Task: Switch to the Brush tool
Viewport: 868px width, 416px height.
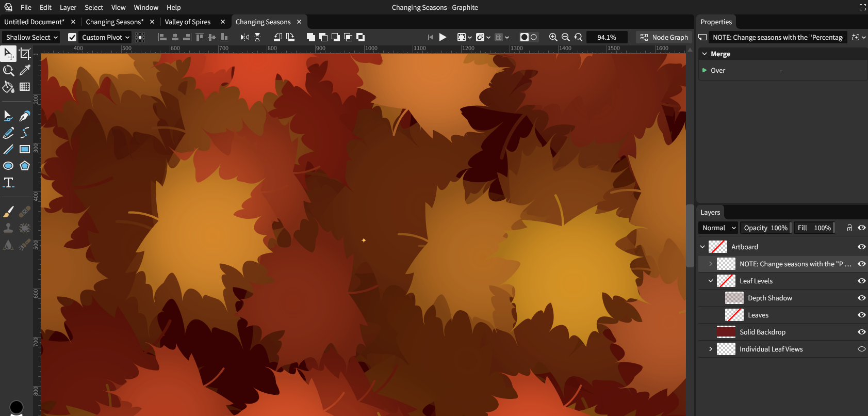Action: tap(8, 212)
